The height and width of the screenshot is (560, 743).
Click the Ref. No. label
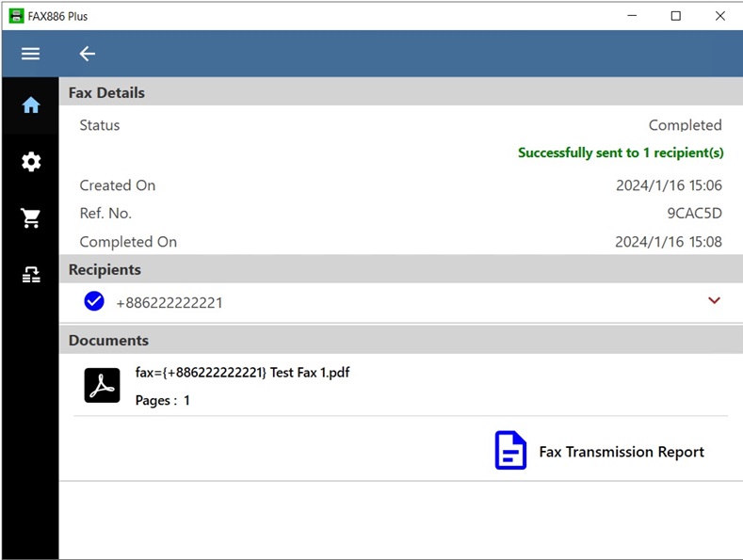[105, 214]
